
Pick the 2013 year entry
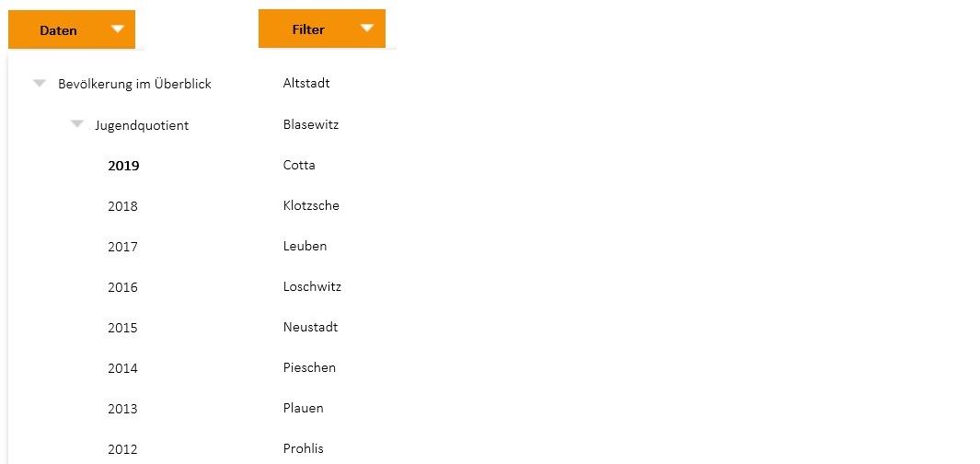pyautogui.click(x=122, y=409)
